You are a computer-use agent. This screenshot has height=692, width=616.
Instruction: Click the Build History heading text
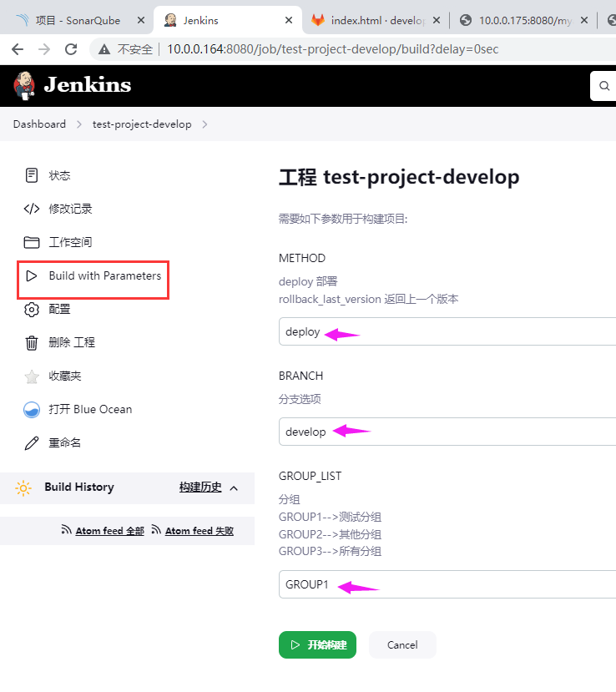[79, 487]
